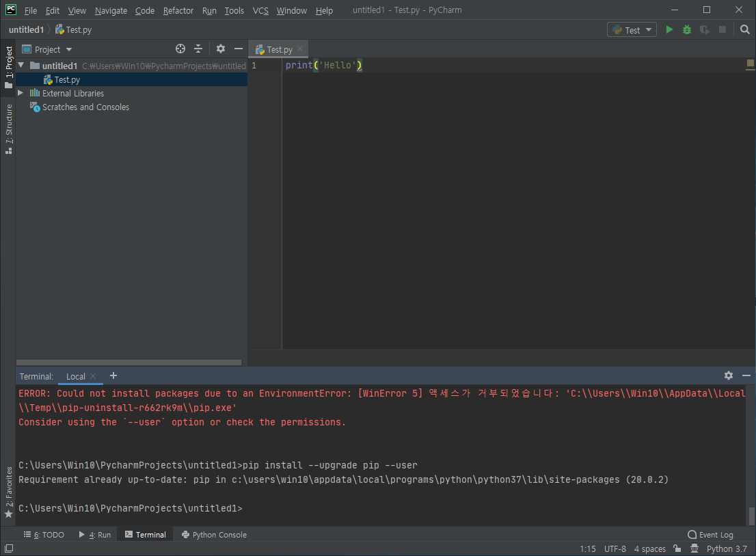Add a new terminal session with plus

(x=113, y=375)
